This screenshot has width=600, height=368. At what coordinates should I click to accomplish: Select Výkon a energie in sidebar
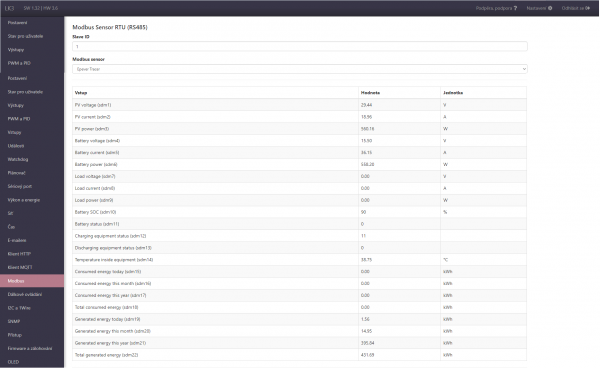[x=24, y=200]
